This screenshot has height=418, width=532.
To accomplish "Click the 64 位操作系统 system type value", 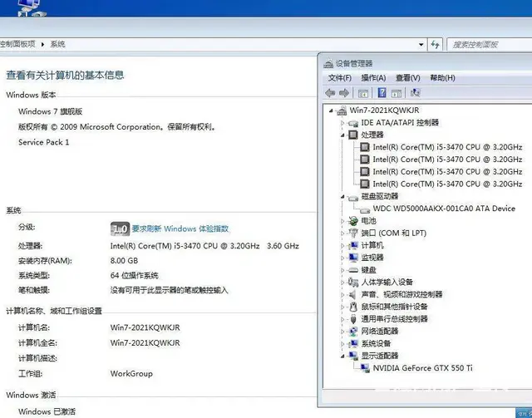I will point(134,276).
